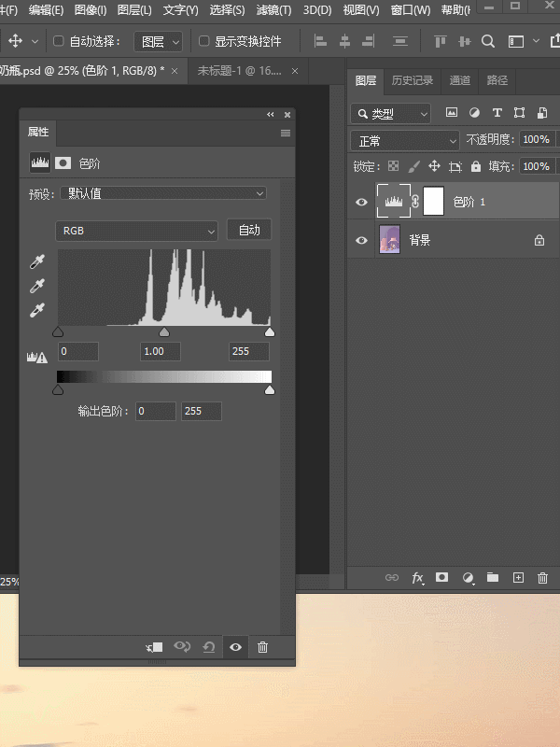Click align left edges icon
Screen dimensions: 560x747
point(320,41)
